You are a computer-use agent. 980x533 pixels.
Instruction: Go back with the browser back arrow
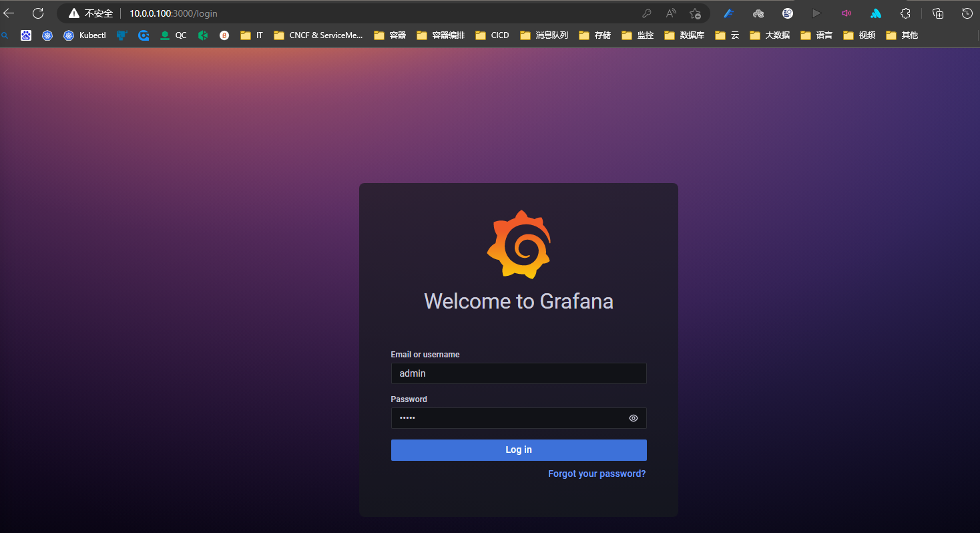click(9, 13)
